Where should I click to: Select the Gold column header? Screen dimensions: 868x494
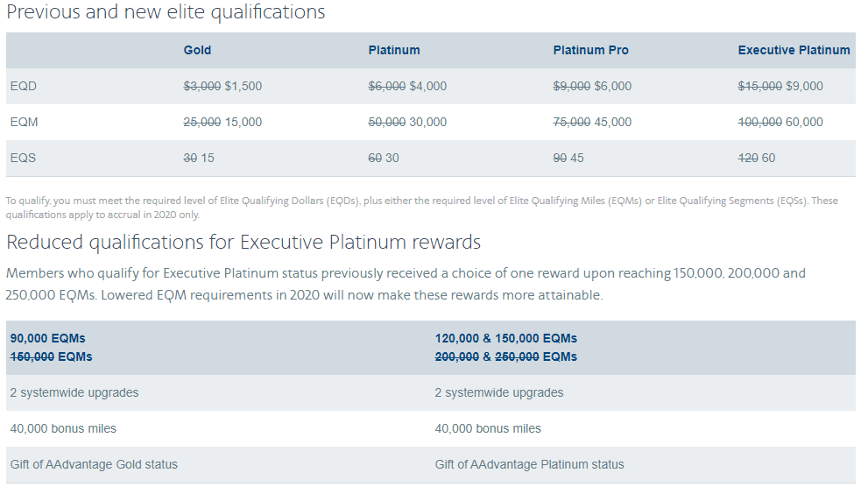pos(197,50)
